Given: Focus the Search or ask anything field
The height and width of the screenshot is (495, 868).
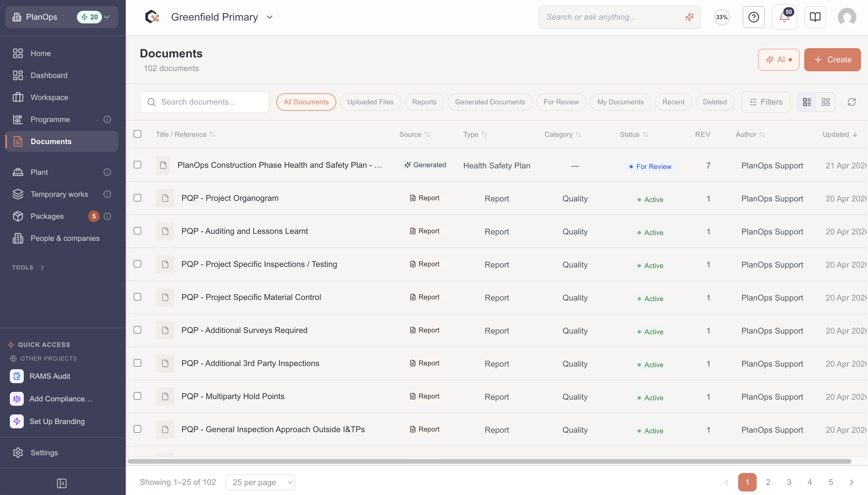Looking at the screenshot, I should [620, 17].
